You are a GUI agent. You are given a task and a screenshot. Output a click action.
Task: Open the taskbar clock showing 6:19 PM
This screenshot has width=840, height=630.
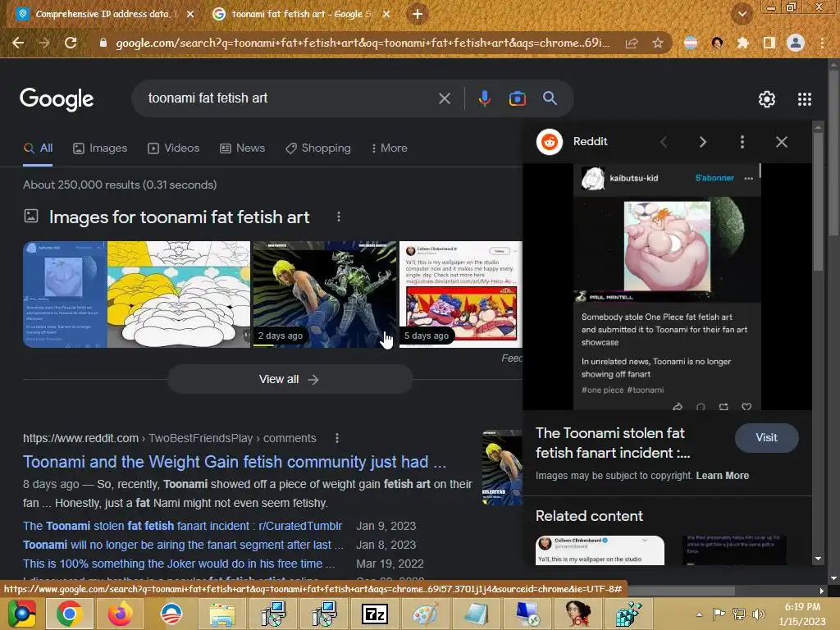click(802, 614)
